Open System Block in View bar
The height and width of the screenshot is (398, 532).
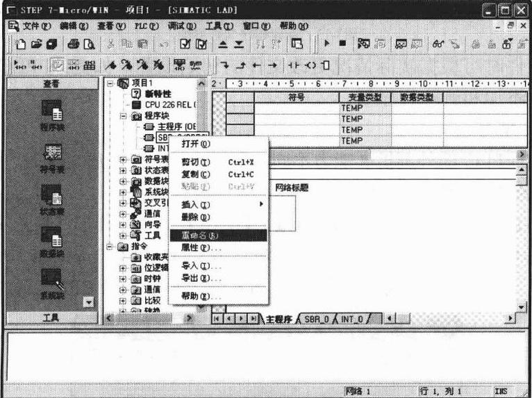click(x=52, y=284)
